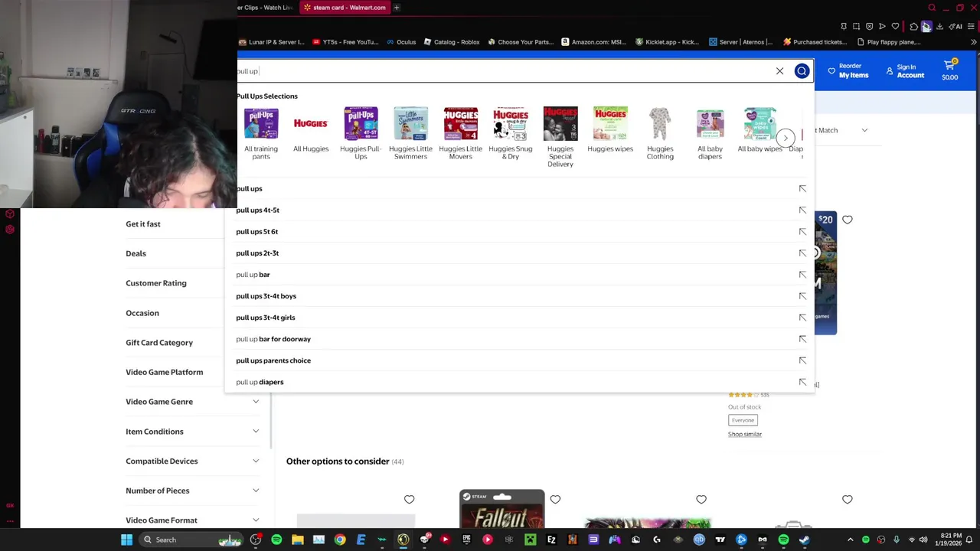980x551 pixels.
Task: Open the 'Choose Your Parts' bookmark
Action: (519, 42)
